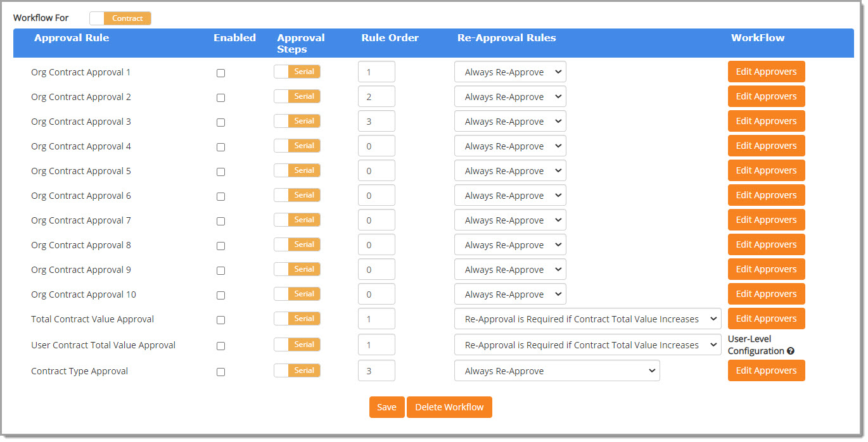Image resolution: width=868 pixels, height=442 pixels.
Task: Open Total Contract Value Approval re-approval dropdown
Action: [x=587, y=319]
